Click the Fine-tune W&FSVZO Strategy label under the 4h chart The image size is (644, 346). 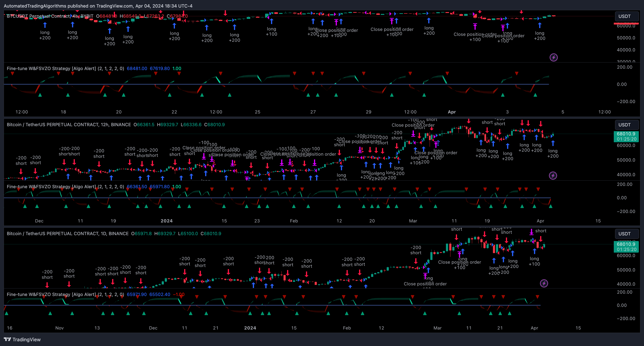coord(65,68)
